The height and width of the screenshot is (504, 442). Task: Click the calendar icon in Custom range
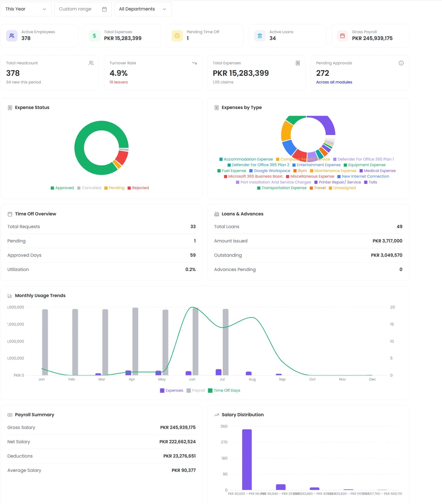[104, 9]
